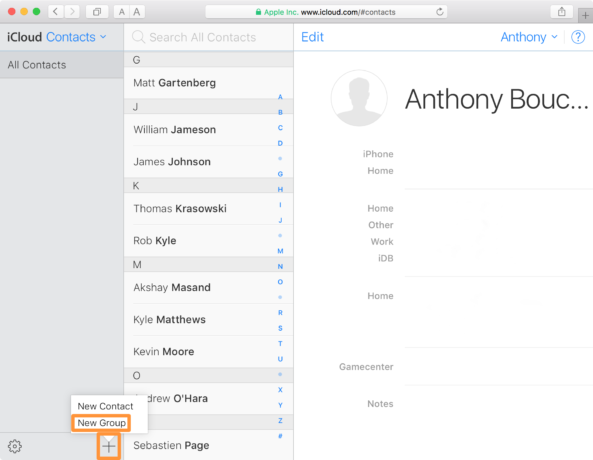593x460 pixels.
Task: Show all tabs overview icon
Action: pyautogui.click(x=97, y=12)
